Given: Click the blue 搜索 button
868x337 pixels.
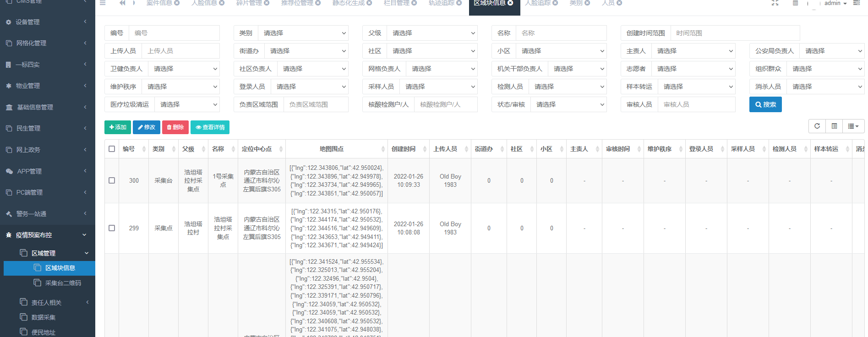Looking at the screenshot, I should [765, 104].
